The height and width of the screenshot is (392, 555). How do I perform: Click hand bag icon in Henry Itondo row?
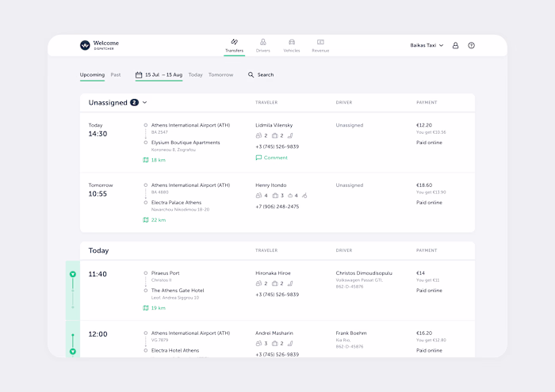coord(290,196)
